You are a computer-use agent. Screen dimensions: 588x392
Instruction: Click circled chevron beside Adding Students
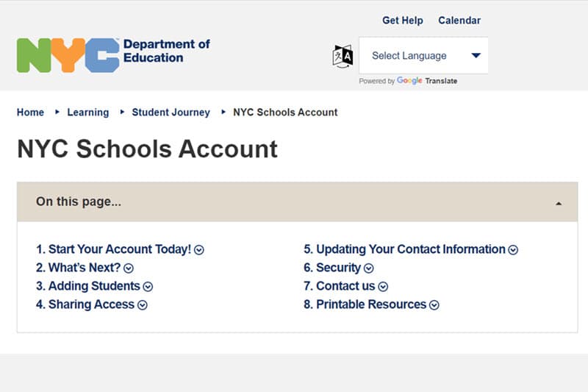coord(148,287)
